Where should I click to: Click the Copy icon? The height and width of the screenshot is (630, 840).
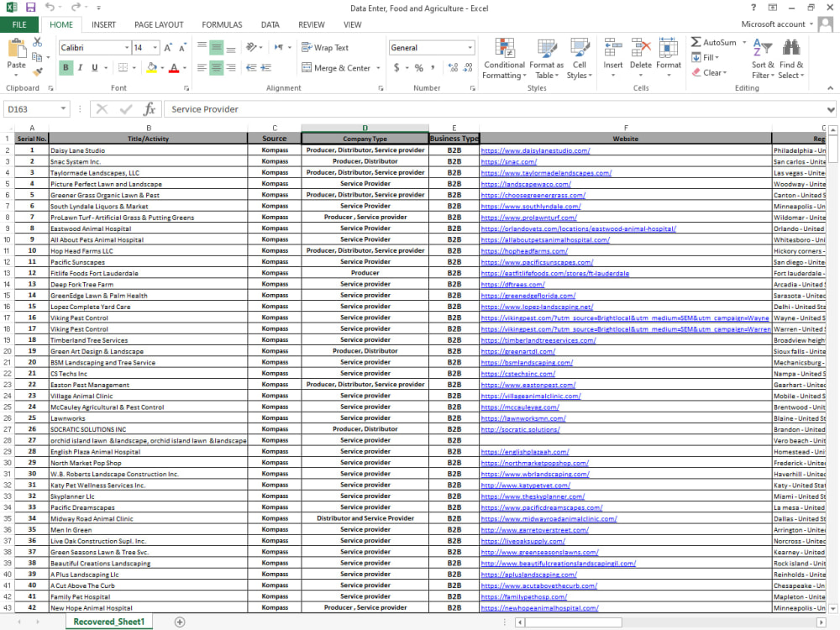(x=37, y=57)
